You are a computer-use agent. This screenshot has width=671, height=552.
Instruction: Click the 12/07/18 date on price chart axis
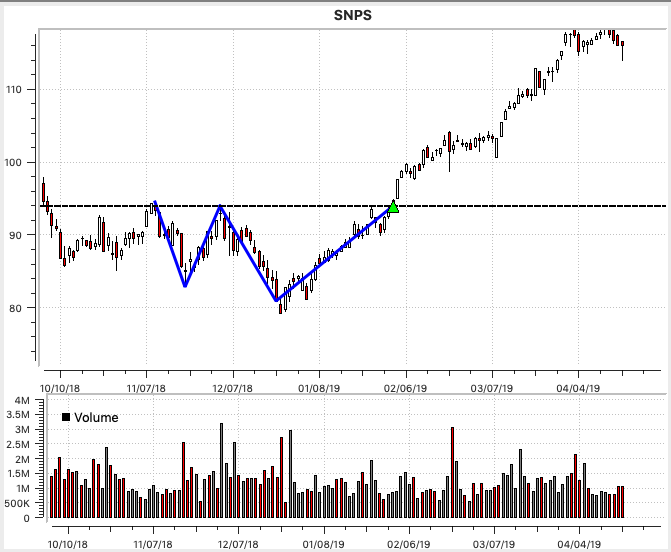point(233,389)
